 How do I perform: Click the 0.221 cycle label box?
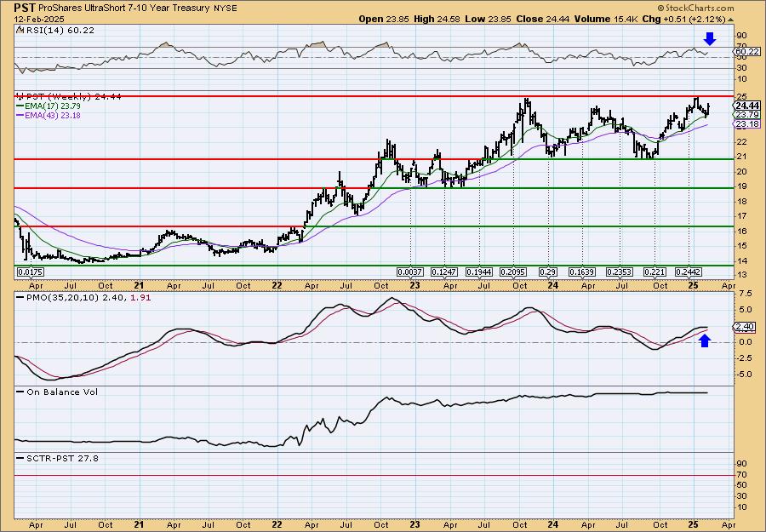tap(655, 272)
